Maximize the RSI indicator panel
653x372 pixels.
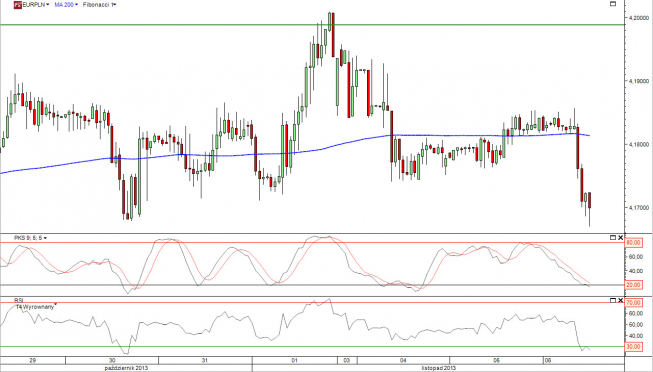[x=613, y=300]
